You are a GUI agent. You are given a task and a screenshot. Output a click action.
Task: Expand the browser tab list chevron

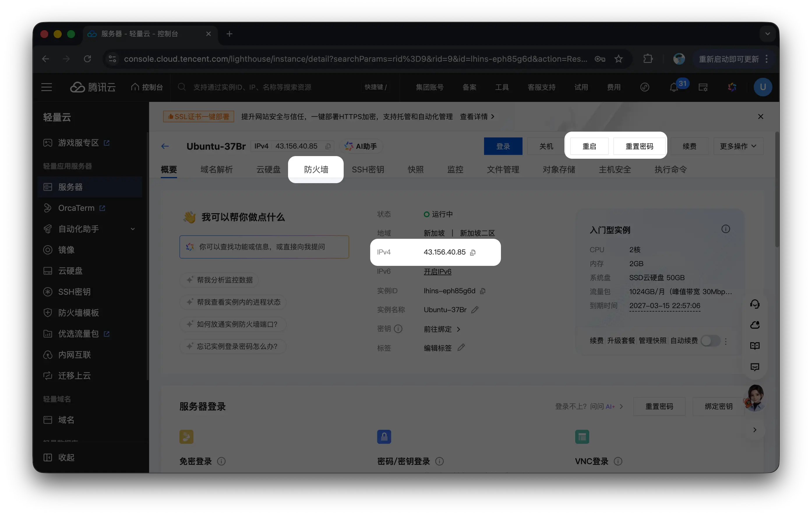click(767, 34)
